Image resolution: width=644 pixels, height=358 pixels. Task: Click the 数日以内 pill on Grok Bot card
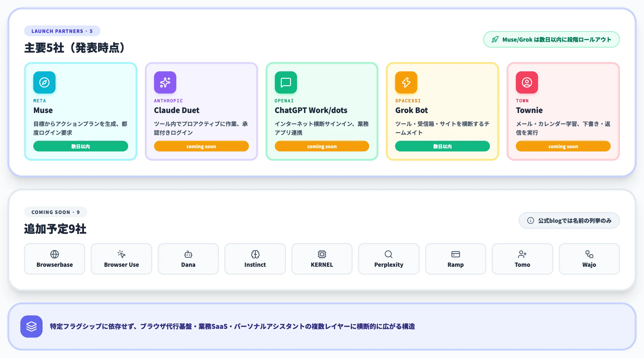pyautogui.click(x=442, y=146)
